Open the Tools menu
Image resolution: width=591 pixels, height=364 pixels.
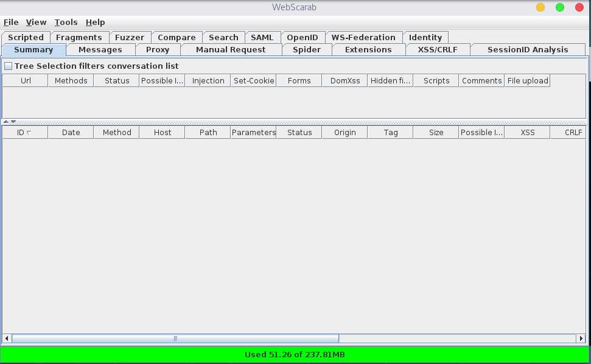point(66,23)
